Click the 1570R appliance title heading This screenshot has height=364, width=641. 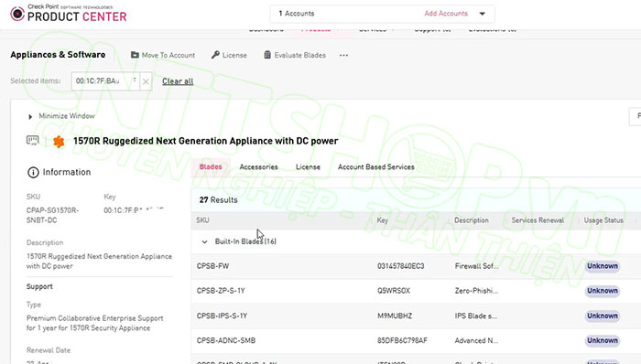point(206,141)
